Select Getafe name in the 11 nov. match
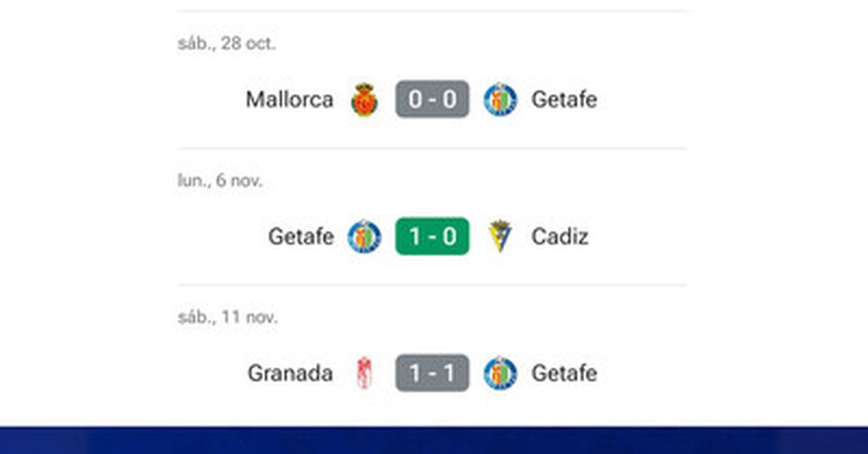 pyautogui.click(x=564, y=373)
